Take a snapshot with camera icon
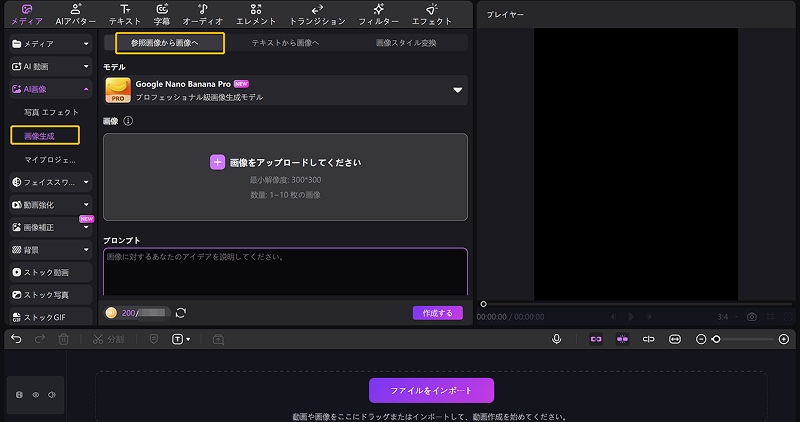 pos(752,317)
